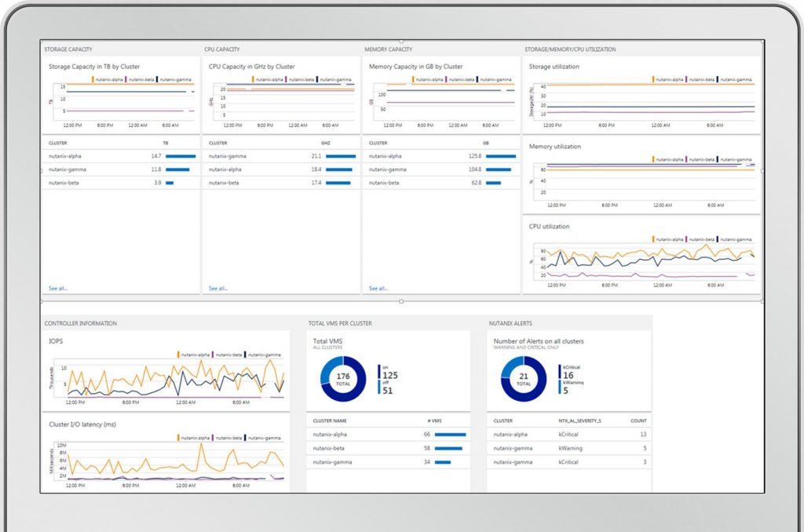The image size is (804, 532).
Task: Click the NTX_AL_SEVERITY_S column header
Action: [579, 421]
